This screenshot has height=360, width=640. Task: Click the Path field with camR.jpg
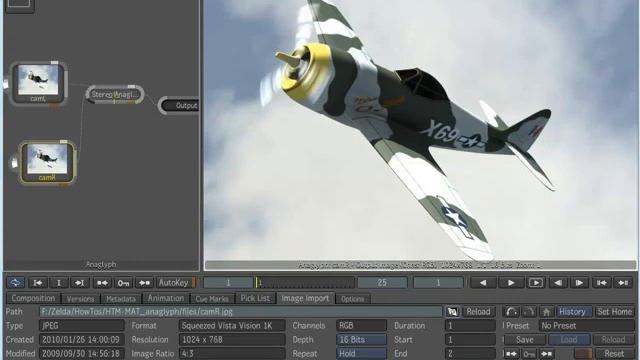[241, 312]
